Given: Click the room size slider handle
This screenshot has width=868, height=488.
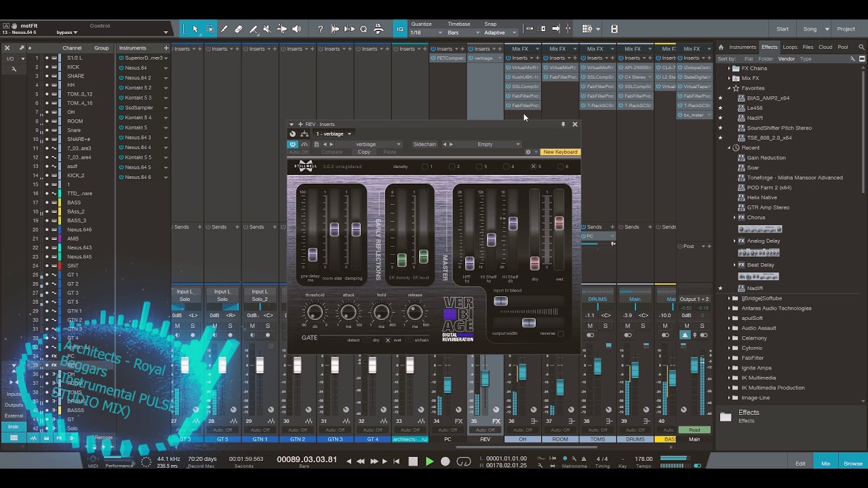Looking at the screenshot, I should (x=334, y=230).
